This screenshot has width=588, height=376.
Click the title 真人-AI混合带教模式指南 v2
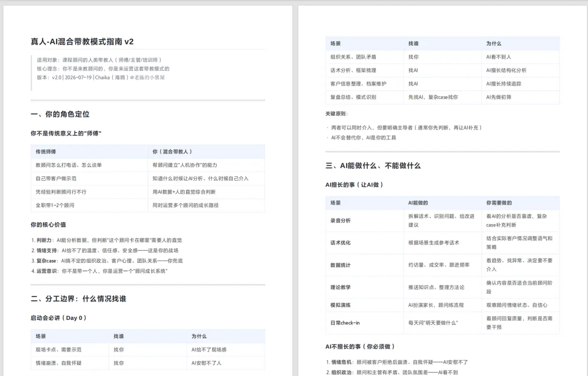click(82, 41)
